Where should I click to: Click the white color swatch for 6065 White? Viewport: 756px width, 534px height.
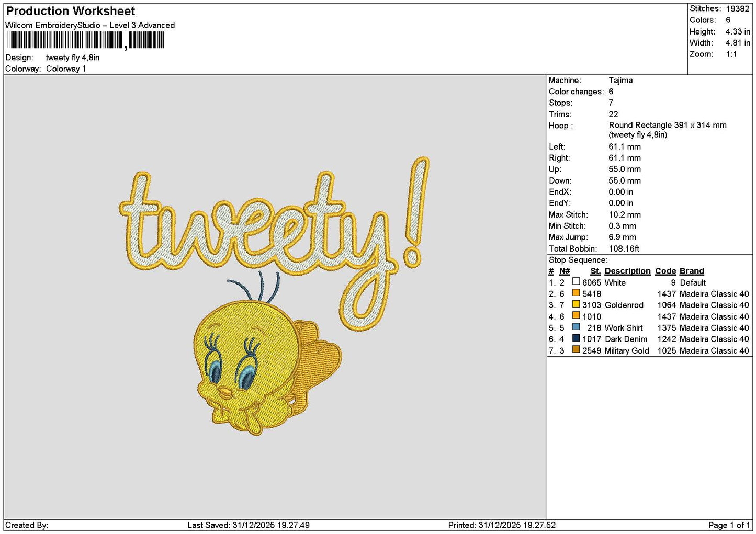coord(576,282)
